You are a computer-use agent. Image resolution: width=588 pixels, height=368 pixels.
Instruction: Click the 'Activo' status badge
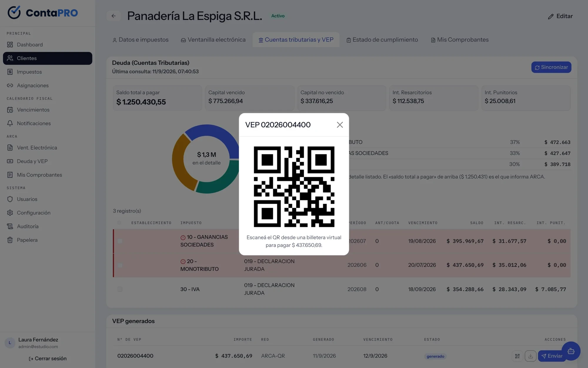click(278, 16)
